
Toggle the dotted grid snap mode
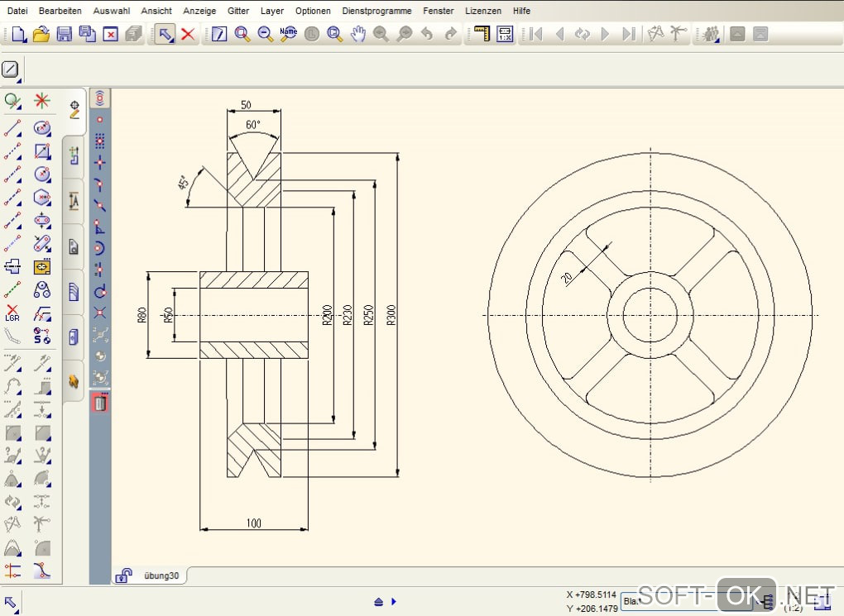100,141
